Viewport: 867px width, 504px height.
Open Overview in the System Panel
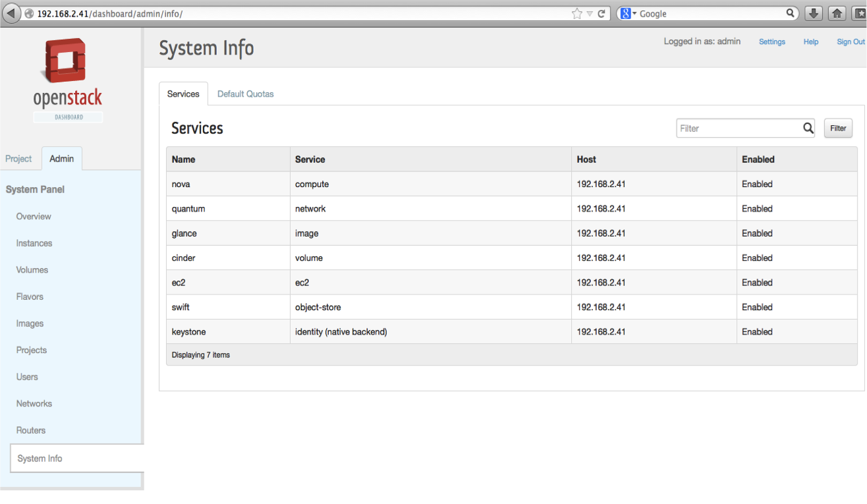pos(34,216)
